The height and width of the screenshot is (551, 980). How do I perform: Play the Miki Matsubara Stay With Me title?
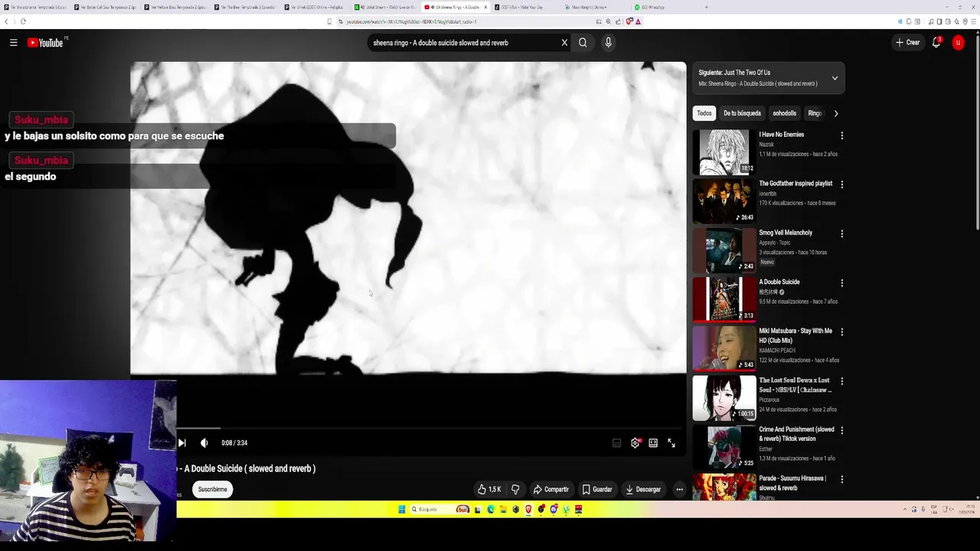(795, 335)
